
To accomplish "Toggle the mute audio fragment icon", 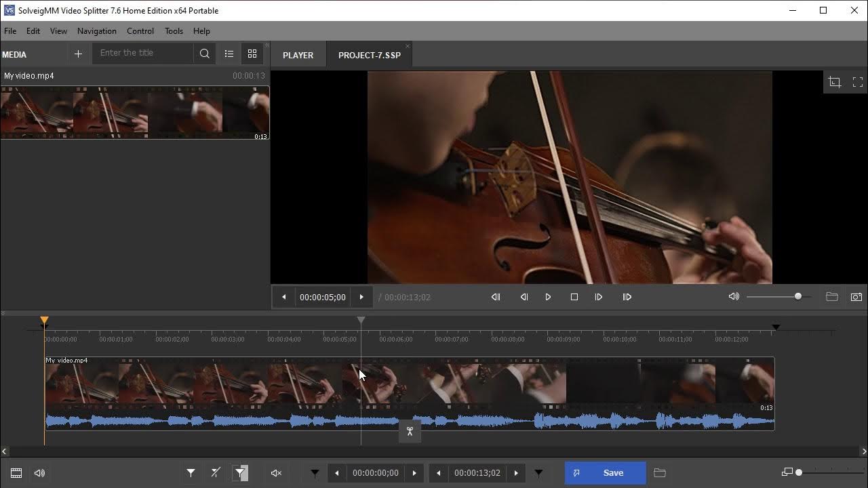I will click(x=276, y=473).
